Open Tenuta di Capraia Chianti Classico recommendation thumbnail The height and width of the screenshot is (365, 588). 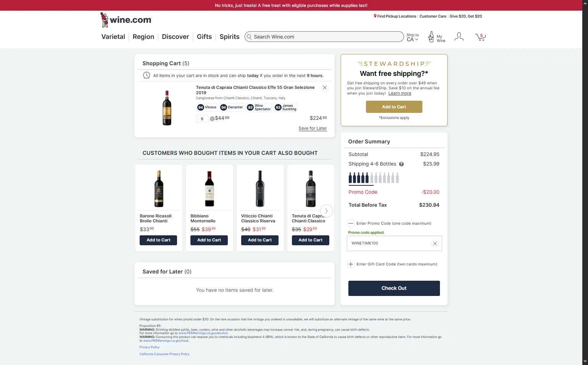click(311, 188)
